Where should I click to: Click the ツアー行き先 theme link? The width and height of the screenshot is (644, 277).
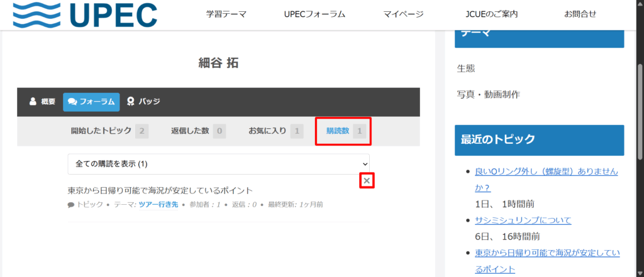[158, 205]
